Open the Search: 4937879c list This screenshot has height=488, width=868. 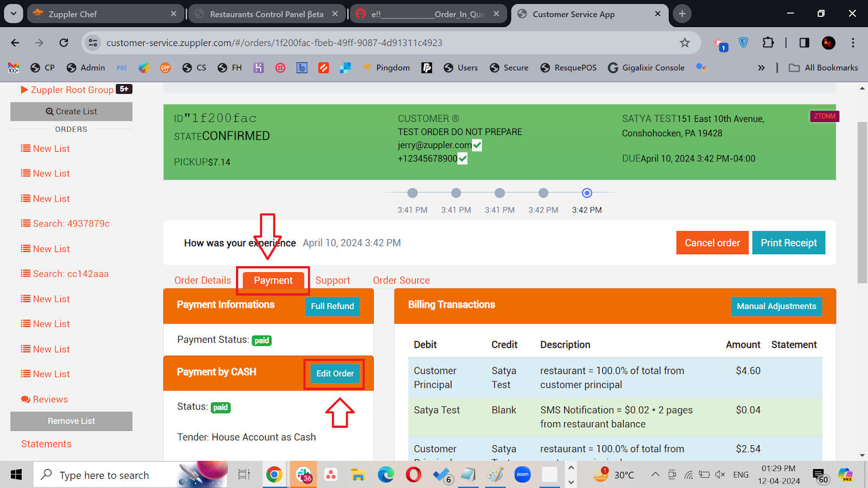pyautogui.click(x=65, y=223)
